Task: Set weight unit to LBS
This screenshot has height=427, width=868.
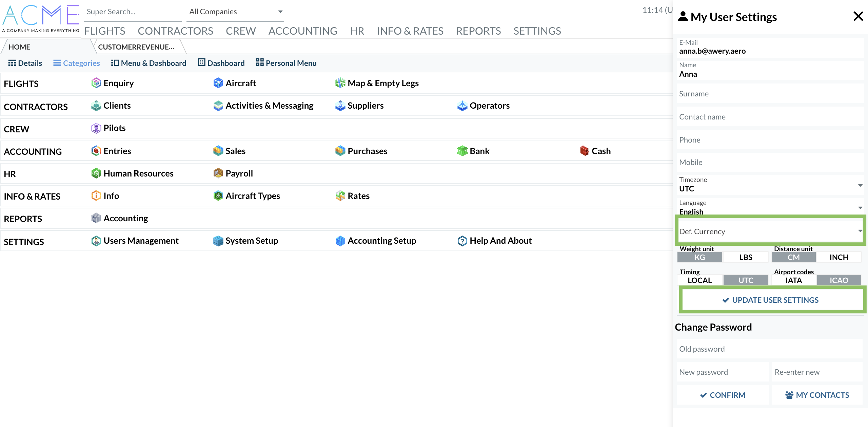Action: point(746,257)
